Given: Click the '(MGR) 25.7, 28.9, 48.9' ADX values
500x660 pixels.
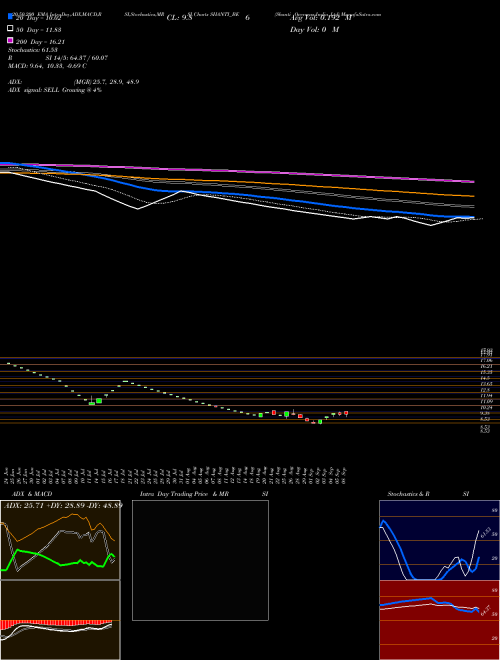Looking at the screenshot, I should [106, 82].
